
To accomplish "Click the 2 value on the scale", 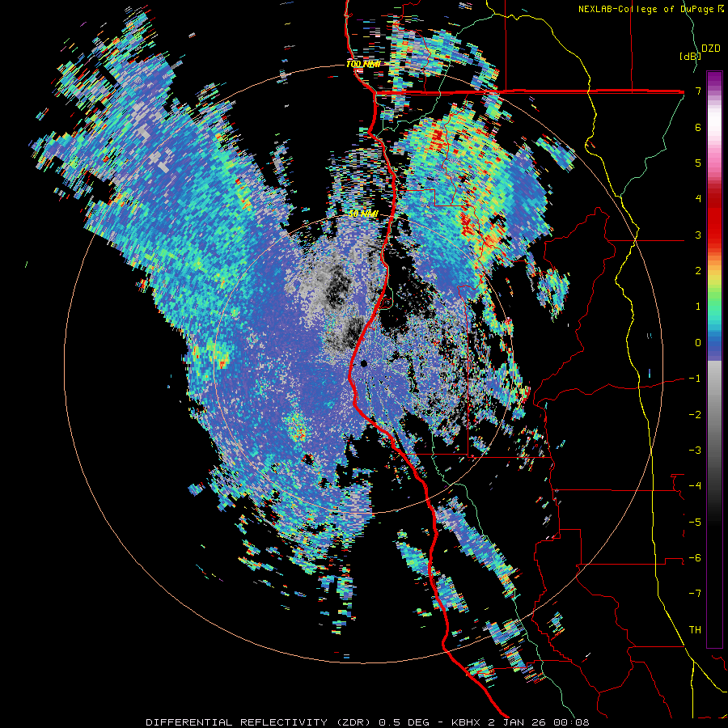I will click(x=698, y=271).
